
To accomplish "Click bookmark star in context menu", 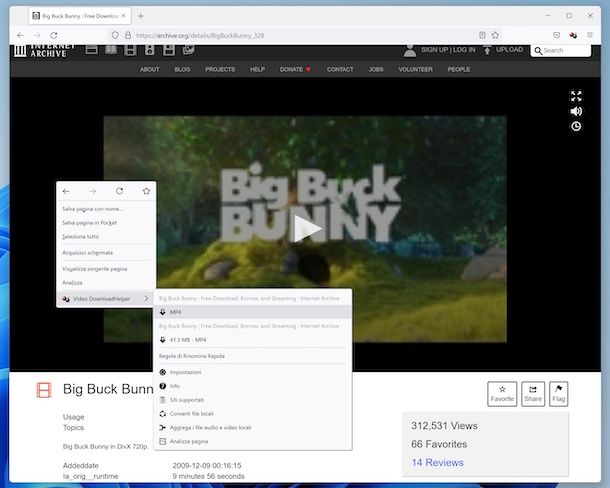I will pos(146,191).
